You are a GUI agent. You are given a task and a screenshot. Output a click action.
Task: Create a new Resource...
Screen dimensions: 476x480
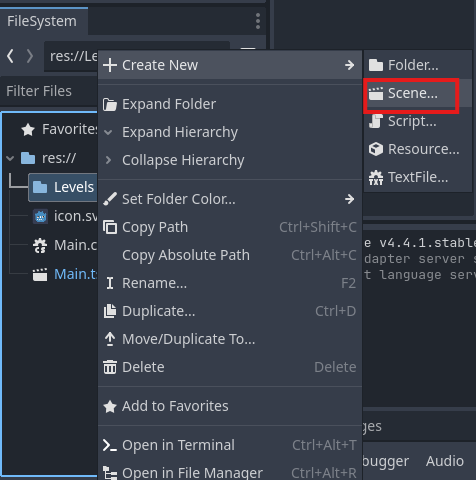pyautogui.click(x=418, y=149)
